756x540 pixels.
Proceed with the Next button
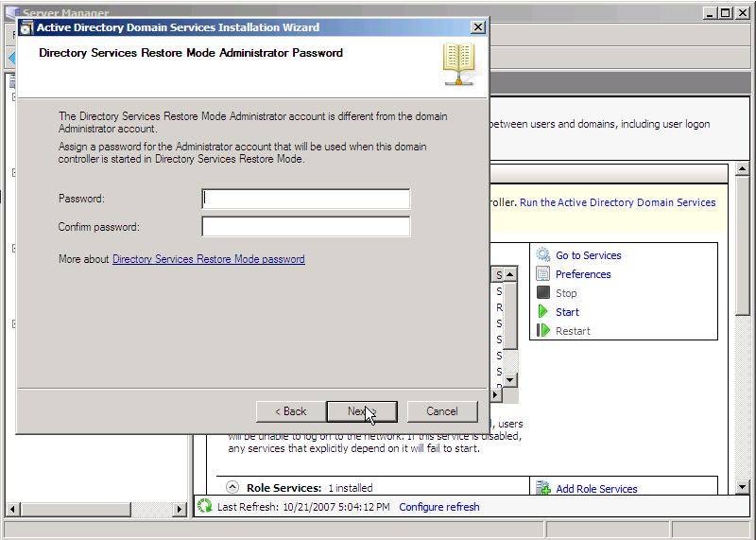[362, 411]
